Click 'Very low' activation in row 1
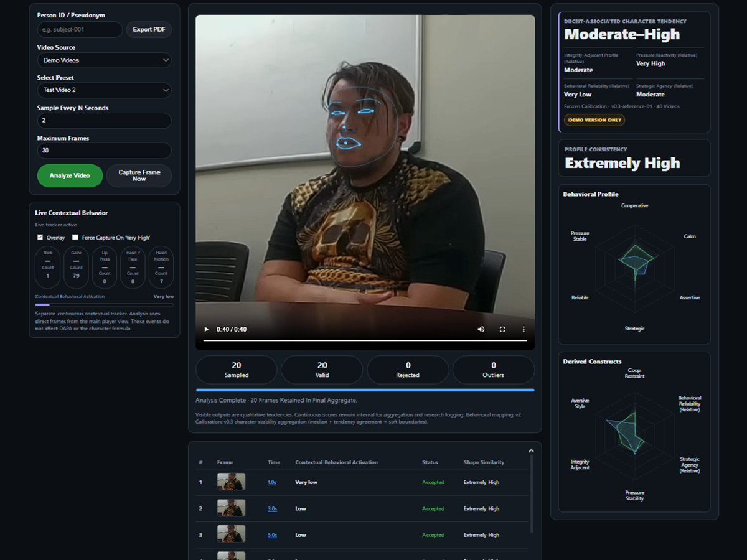 coord(306,482)
